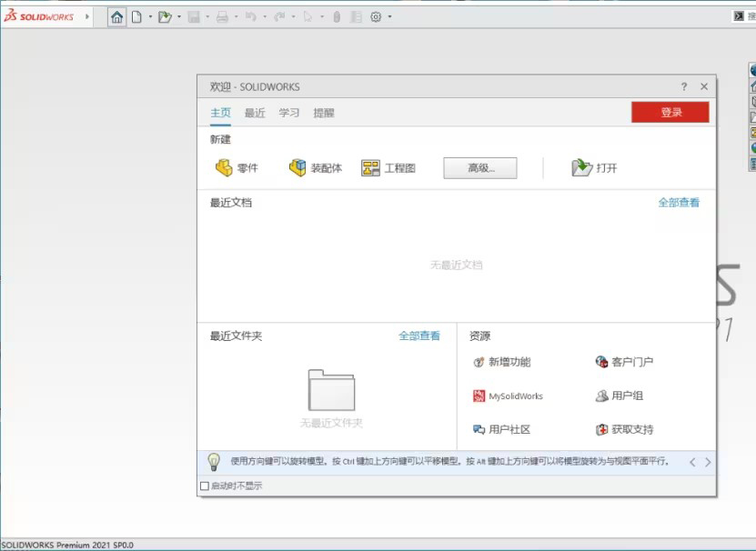Open Customer Portal (客户门户) resource
The width and height of the screenshot is (756, 551).
pyautogui.click(x=624, y=362)
